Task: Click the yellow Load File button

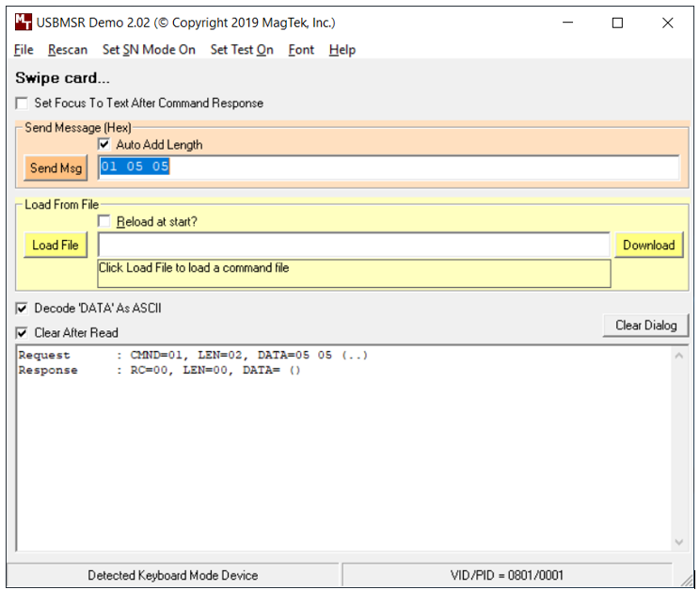Action: [x=56, y=245]
